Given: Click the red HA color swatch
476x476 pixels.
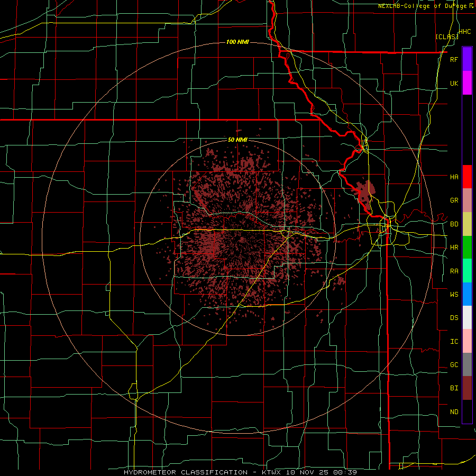Looking at the screenshot, I should 467,177.
